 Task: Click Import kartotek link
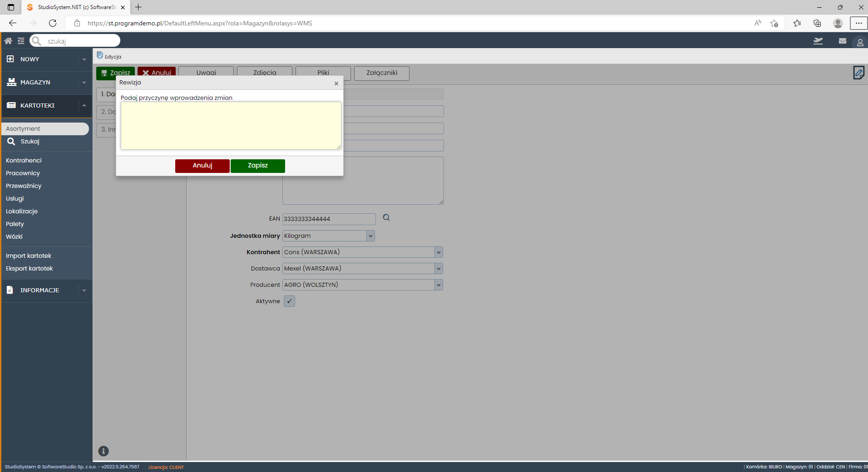[29, 256]
